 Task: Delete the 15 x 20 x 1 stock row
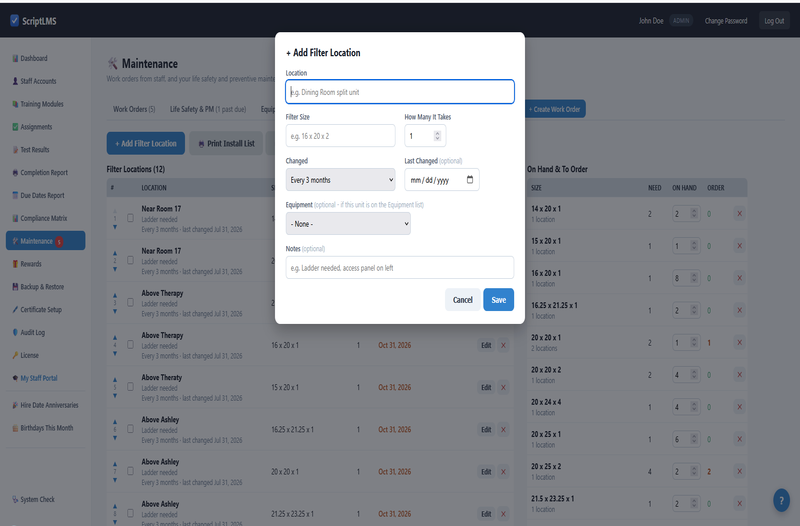point(739,246)
